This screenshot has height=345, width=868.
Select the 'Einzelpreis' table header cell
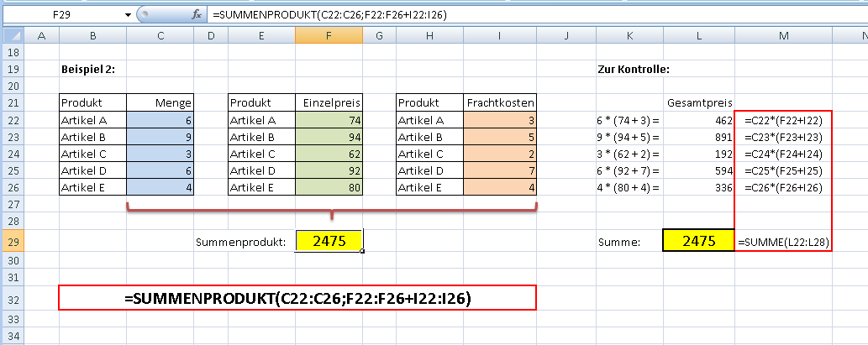[x=329, y=102]
